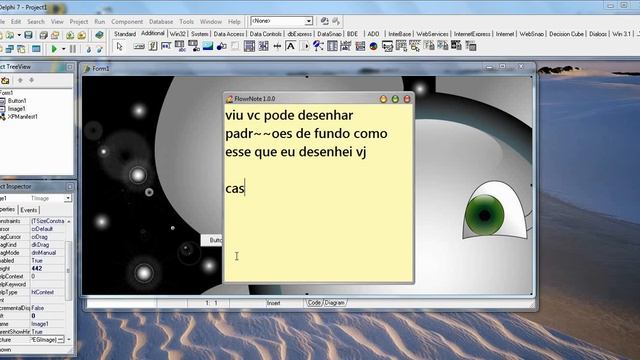Open the Picture property dropdown arrow
Screen dimensions: 640x360
click(60, 340)
